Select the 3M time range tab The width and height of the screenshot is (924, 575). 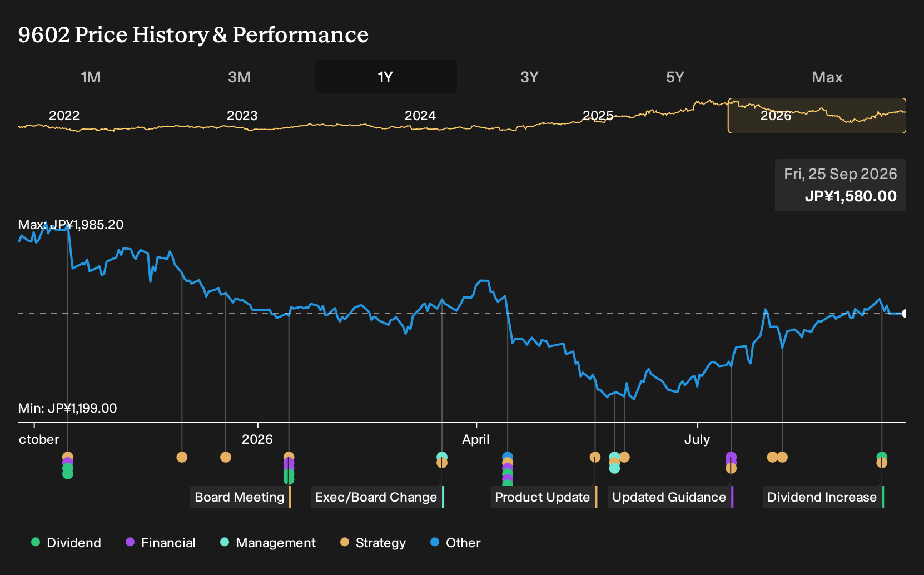pos(239,77)
